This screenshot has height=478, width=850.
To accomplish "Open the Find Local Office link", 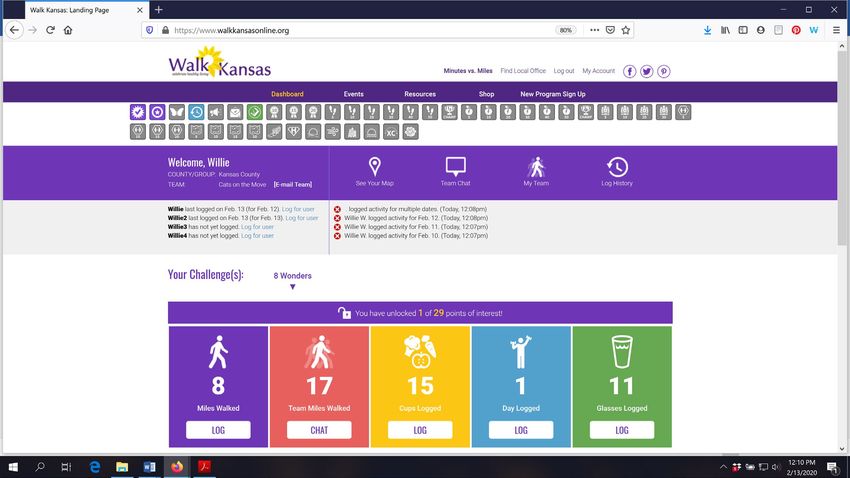I will tap(523, 71).
